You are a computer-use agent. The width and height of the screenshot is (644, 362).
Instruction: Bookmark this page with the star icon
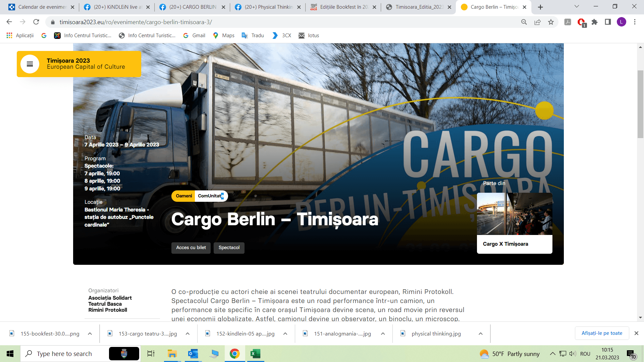point(551,22)
